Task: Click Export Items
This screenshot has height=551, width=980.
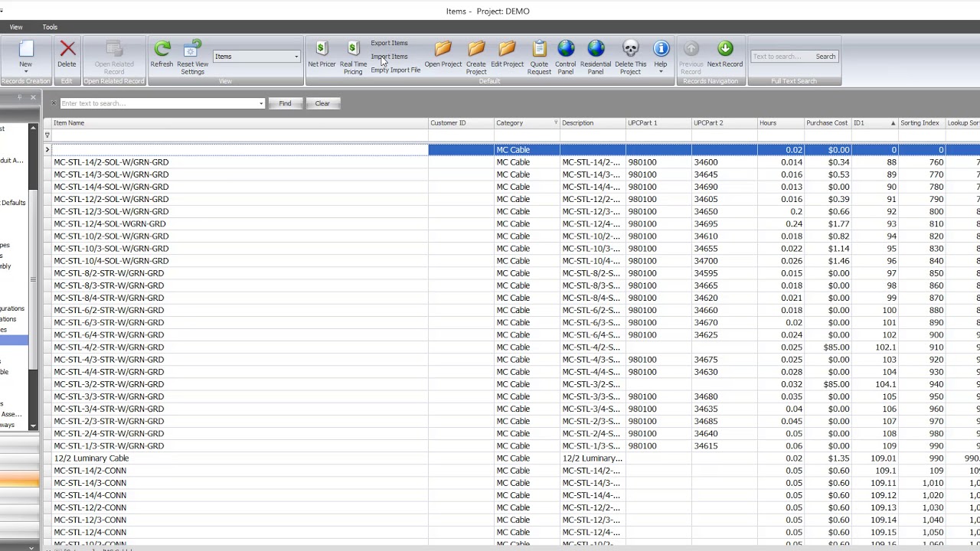Action: pyautogui.click(x=389, y=43)
